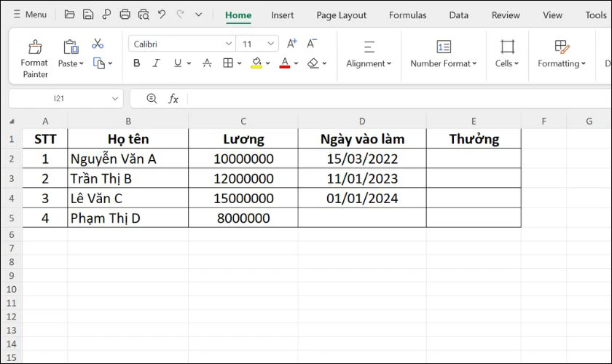Click the cell with value 15000000
This screenshot has height=364, width=612.
(x=243, y=198)
